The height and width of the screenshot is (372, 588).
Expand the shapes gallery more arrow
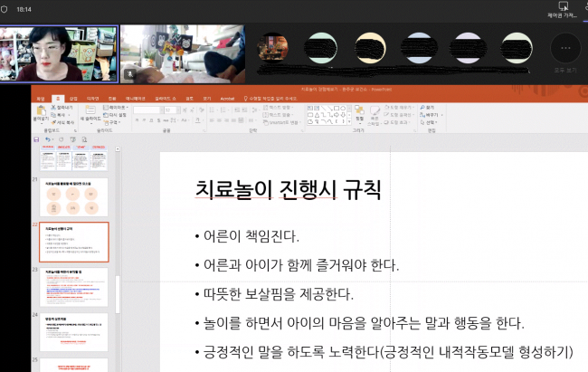click(349, 122)
